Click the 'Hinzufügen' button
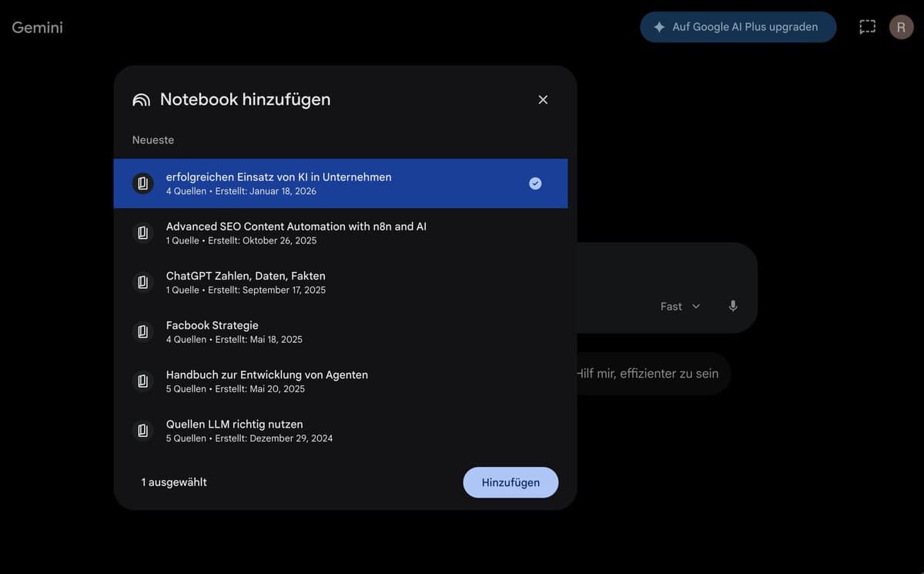 511,482
